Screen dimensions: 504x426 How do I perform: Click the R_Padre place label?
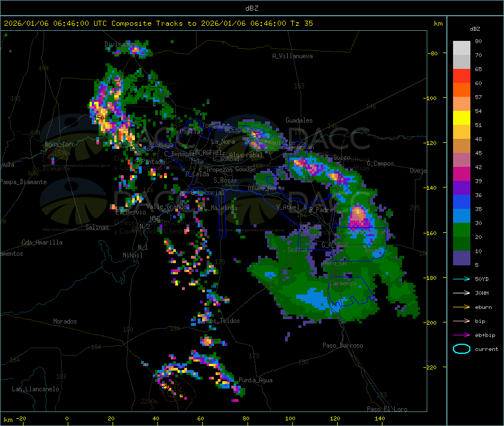point(321,210)
